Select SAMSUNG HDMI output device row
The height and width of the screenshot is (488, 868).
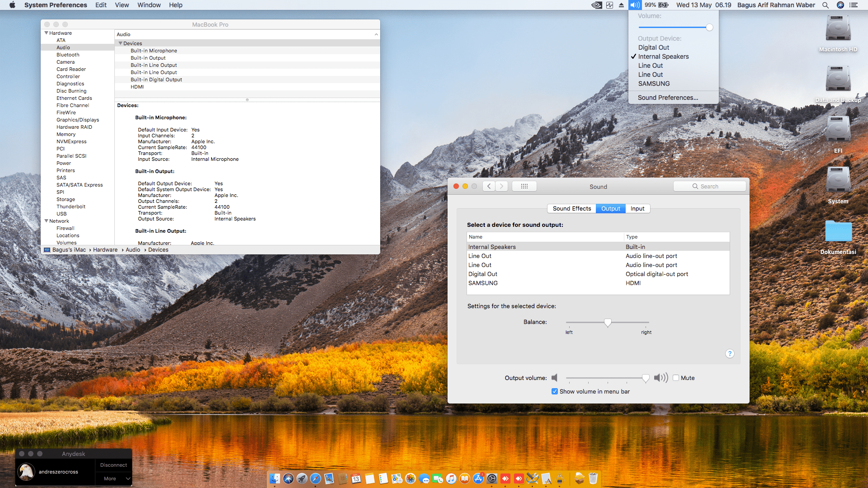598,283
